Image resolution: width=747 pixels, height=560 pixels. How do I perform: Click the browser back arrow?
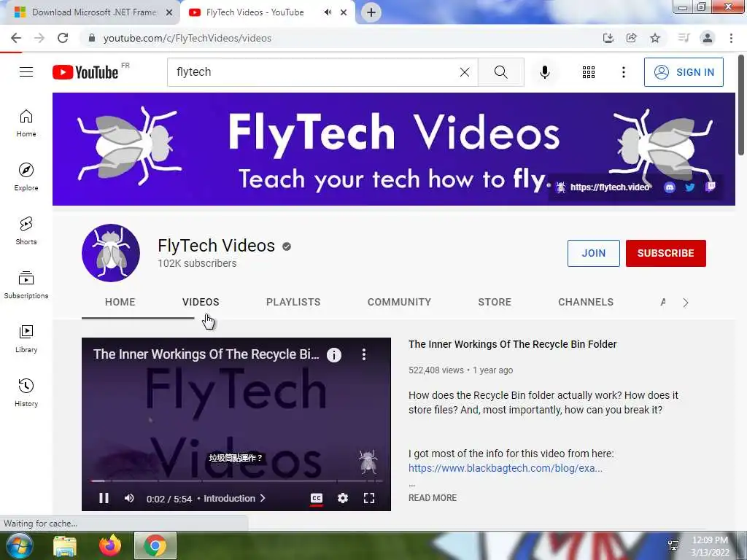click(x=16, y=38)
